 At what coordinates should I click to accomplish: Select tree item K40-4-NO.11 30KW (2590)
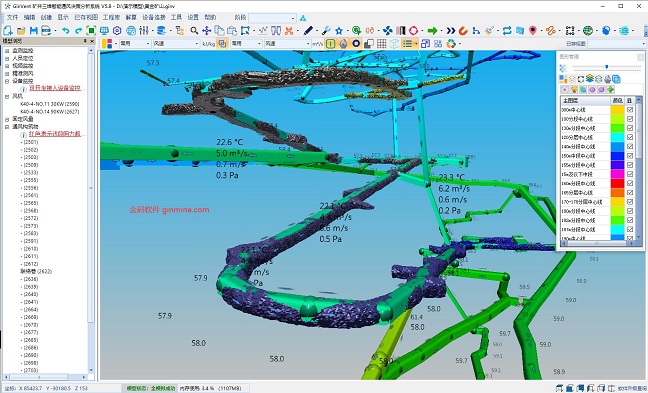click(x=50, y=104)
